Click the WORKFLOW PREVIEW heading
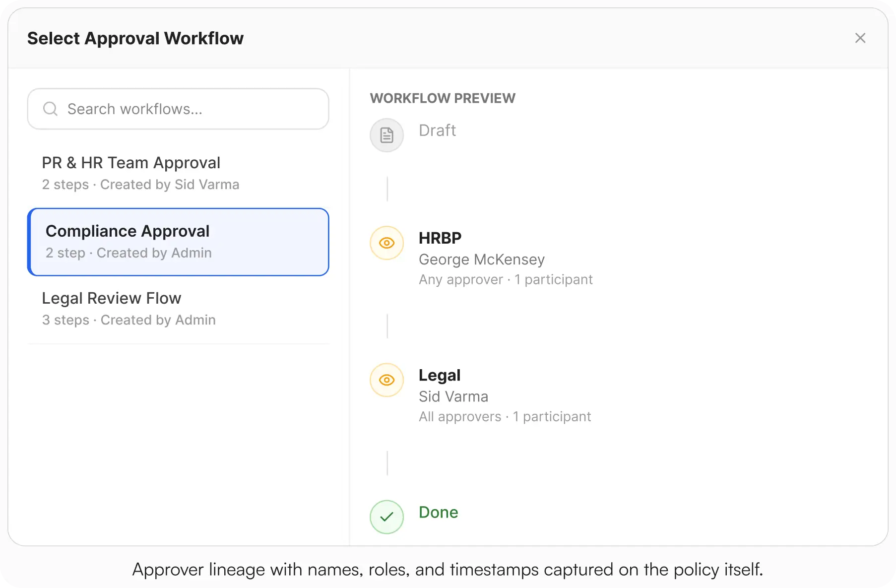Image resolution: width=896 pixels, height=588 pixels. (443, 98)
